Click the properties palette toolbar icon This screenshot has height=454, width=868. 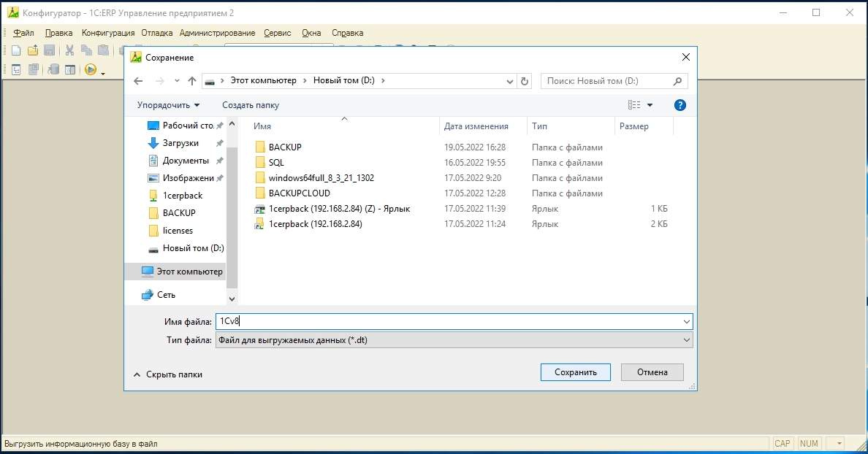click(69, 69)
